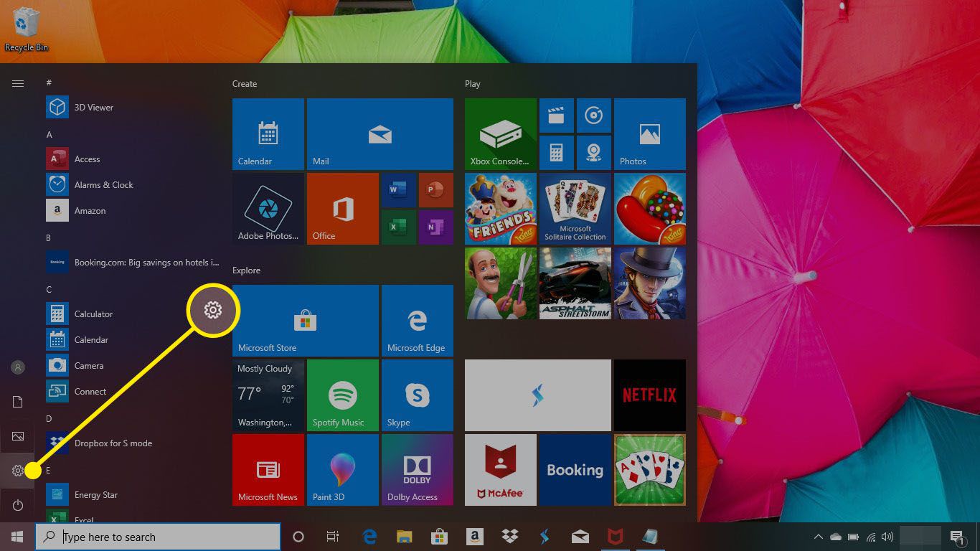Screen dimensions: 980x551
Task: Expand the Start menu hamburger navigation
Action: [x=18, y=84]
